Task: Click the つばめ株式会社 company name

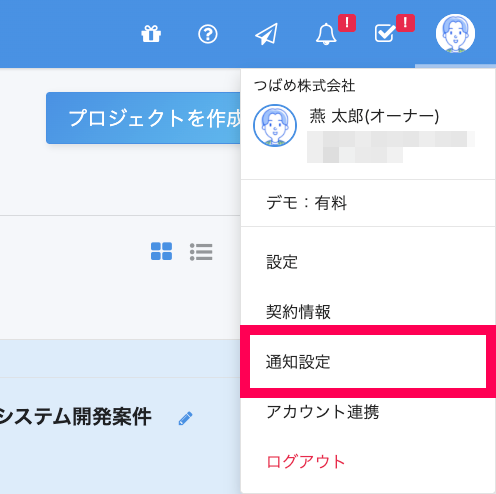Action: (x=305, y=86)
